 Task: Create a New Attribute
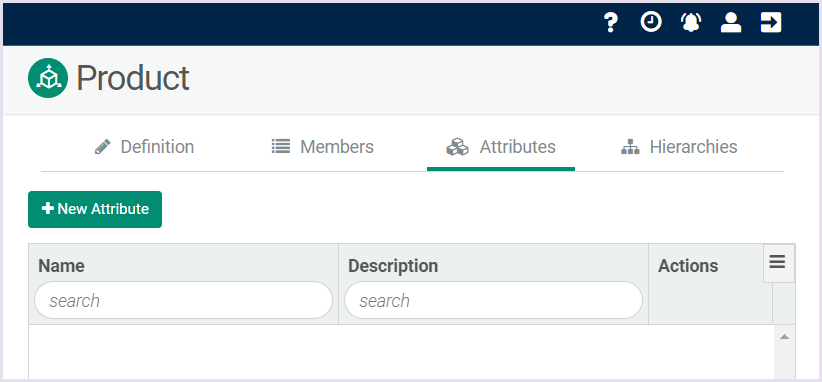95,209
